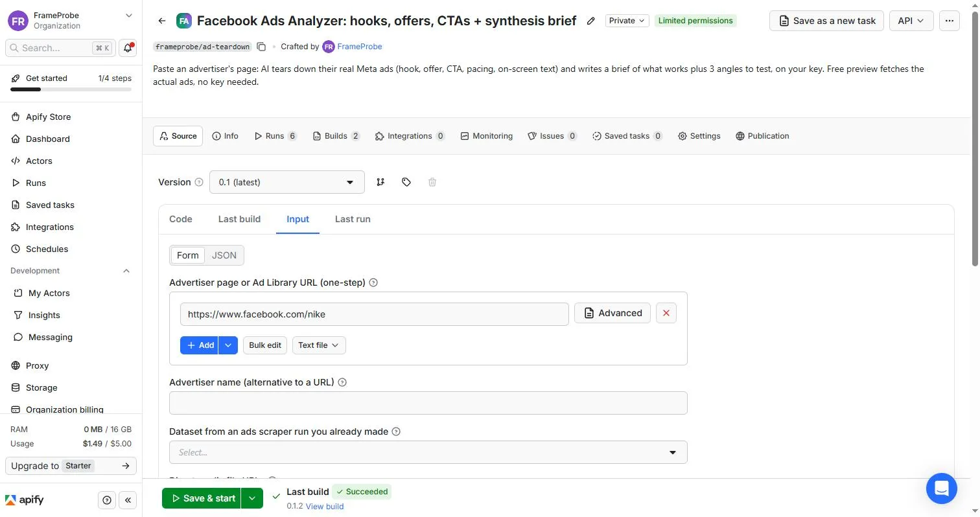
Task: Click the apify logo at bottom left
Action: click(x=25, y=500)
